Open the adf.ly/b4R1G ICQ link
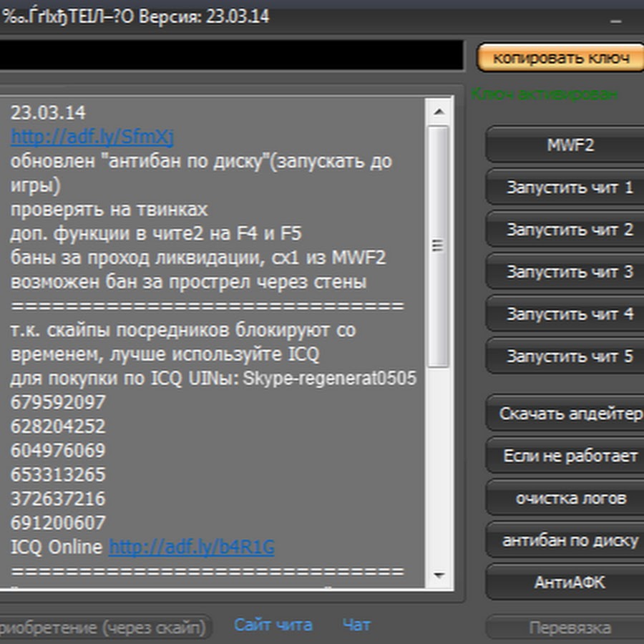 [x=191, y=547]
